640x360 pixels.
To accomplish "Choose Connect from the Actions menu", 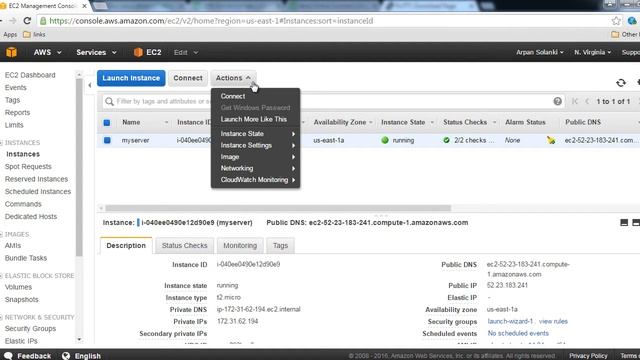I will tap(233, 96).
